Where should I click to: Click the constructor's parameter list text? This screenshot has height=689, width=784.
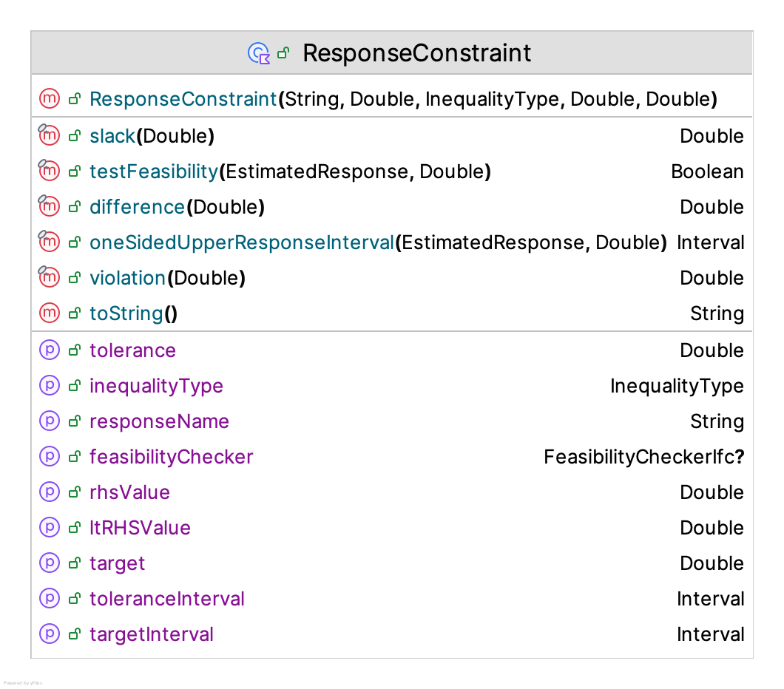tap(498, 99)
